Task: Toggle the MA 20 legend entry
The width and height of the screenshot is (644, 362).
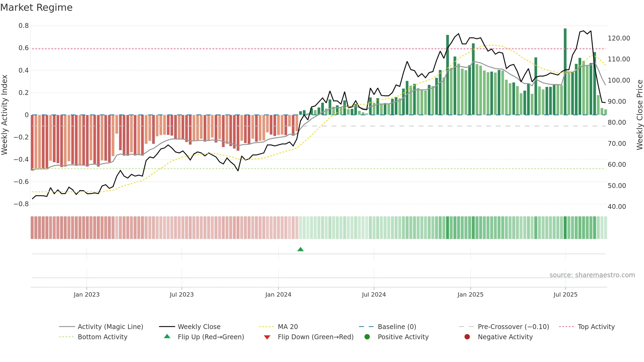Action: 278,327
